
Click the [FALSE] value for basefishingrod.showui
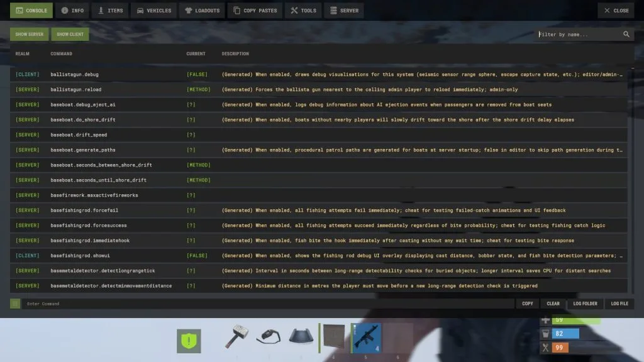point(197,256)
